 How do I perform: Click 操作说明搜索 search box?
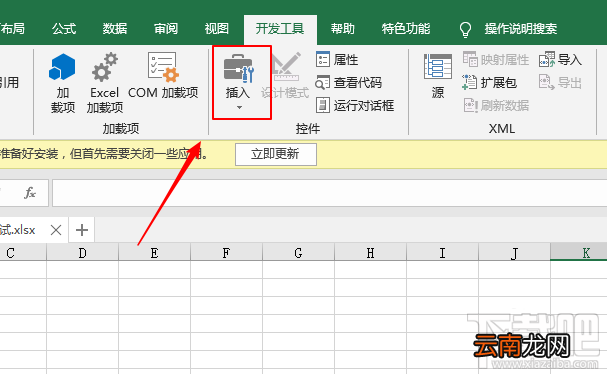coord(520,29)
